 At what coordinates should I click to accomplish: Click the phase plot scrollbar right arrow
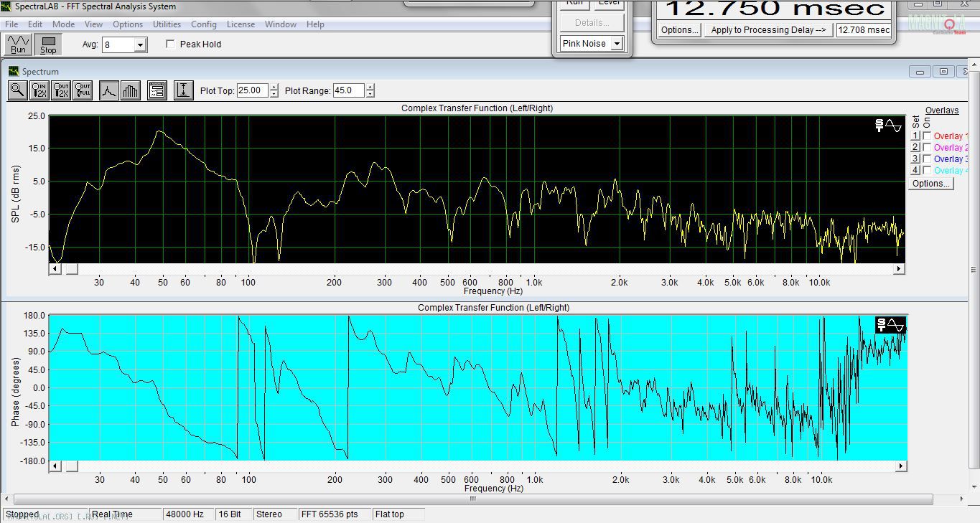pos(900,466)
